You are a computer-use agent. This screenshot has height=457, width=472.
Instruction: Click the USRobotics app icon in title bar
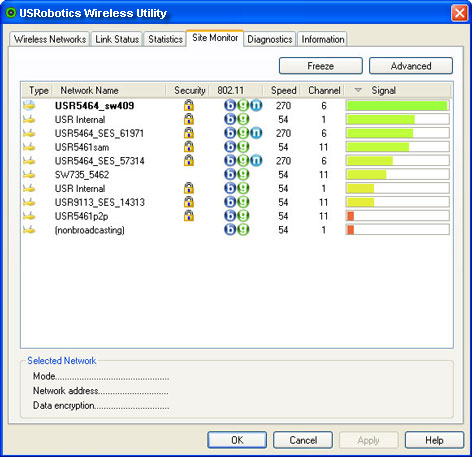pos(11,13)
